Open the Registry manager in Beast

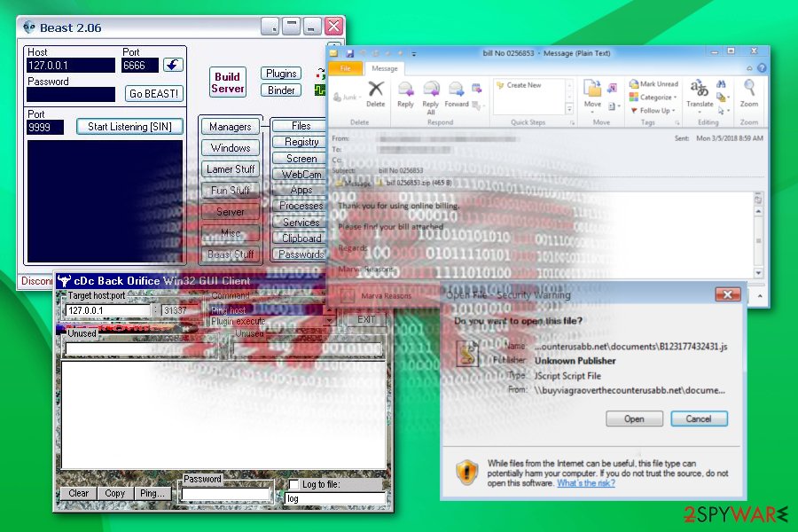(x=301, y=142)
